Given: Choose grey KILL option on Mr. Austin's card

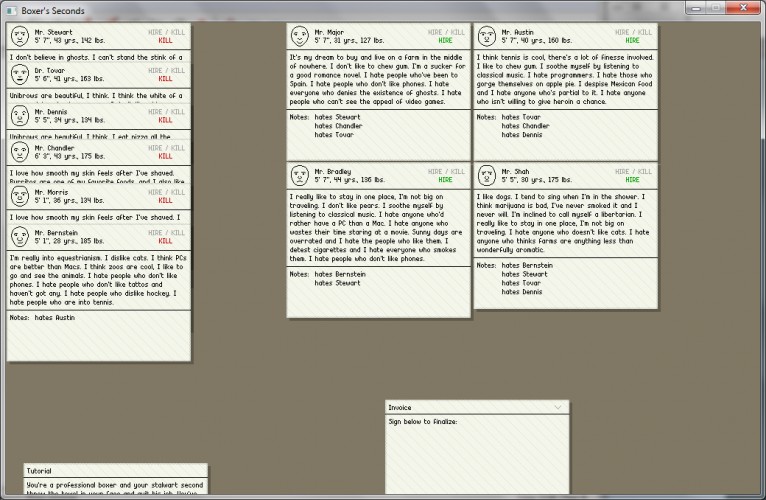Looking at the screenshot, I should 645,32.
